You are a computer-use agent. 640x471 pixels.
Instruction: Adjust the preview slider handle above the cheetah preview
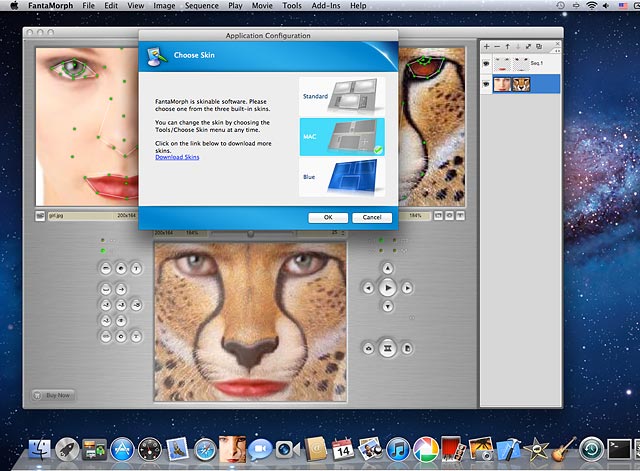point(251,233)
